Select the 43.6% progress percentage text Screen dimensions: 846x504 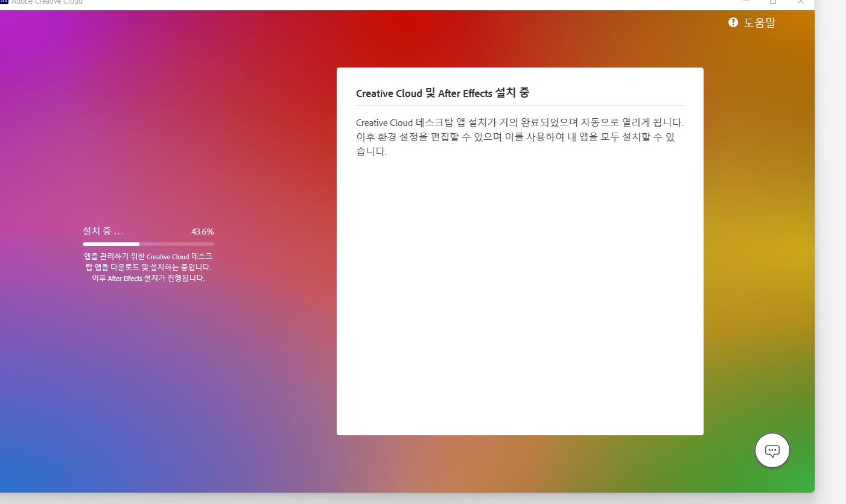pyautogui.click(x=203, y=232)
